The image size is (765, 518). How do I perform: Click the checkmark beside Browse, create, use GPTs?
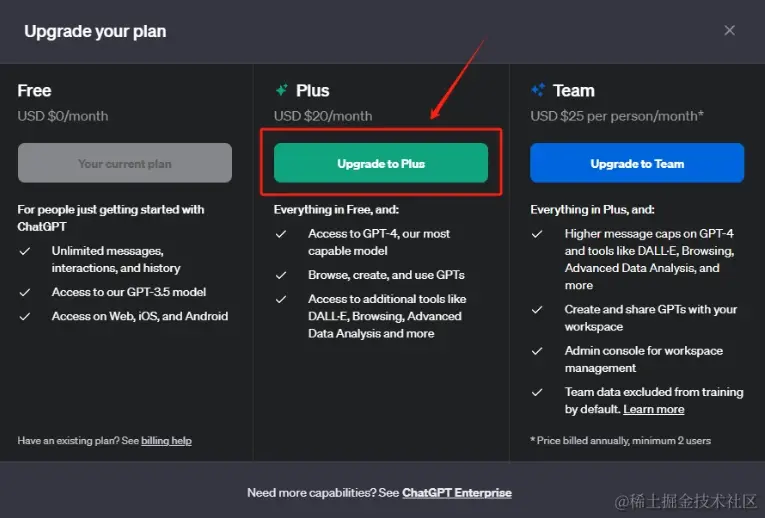tap(281, 275)
